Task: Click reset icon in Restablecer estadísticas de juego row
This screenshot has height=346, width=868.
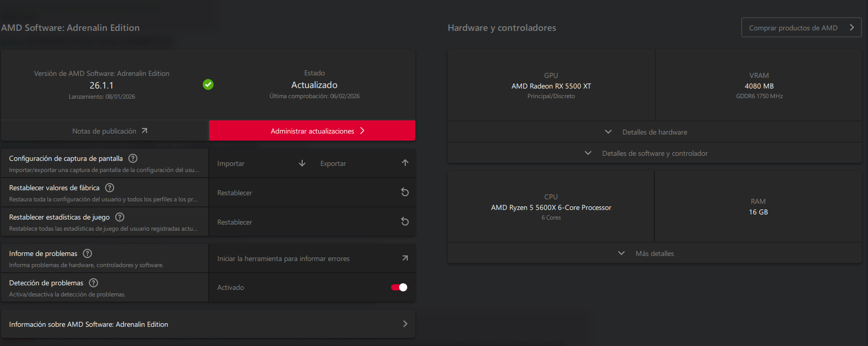Action: tap(405, 222)
